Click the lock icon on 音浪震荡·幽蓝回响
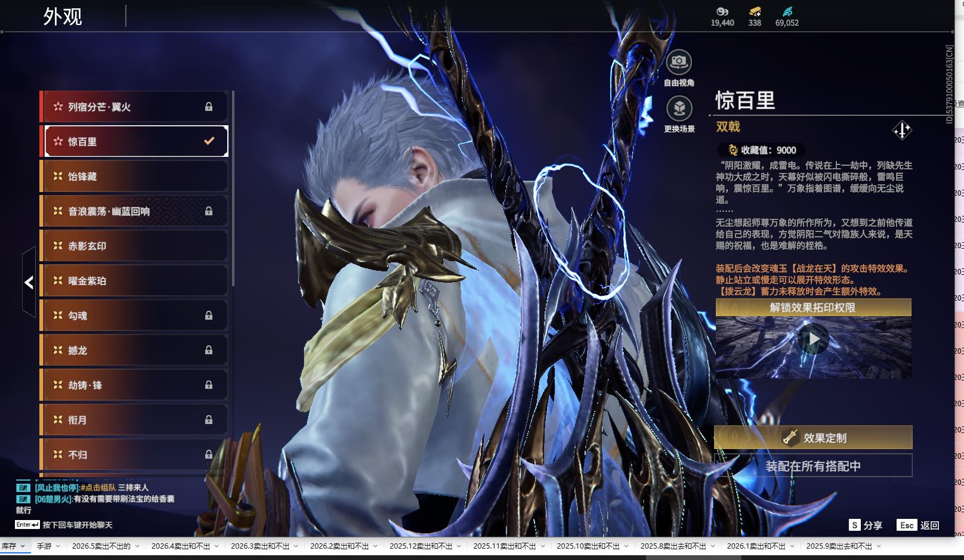 click(209, 211)
